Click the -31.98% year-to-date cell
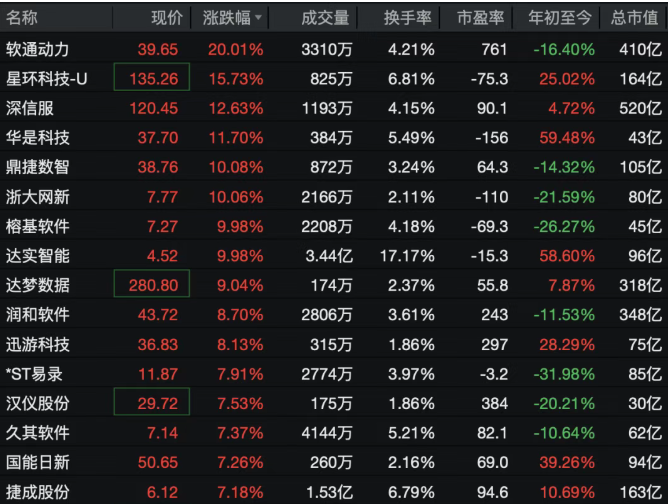Viewport: 668px width, 504px height. (564, 374)
